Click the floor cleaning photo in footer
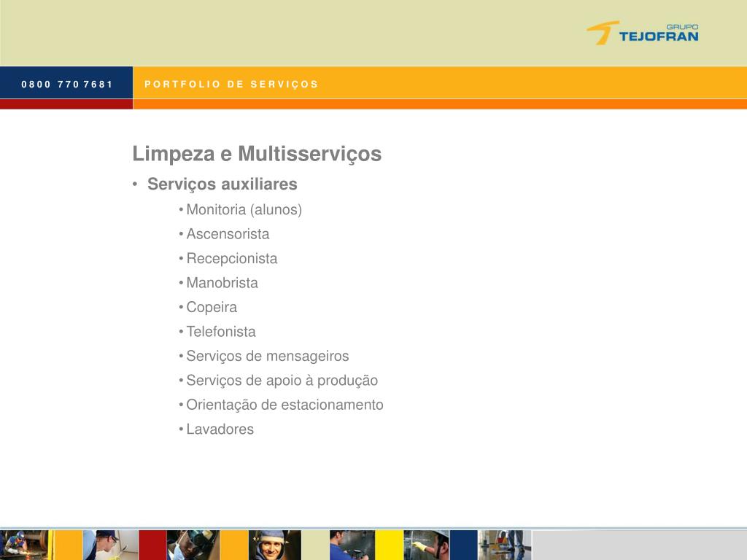The height and width of the screenshot is (560, 747). [x=504, y=545]
